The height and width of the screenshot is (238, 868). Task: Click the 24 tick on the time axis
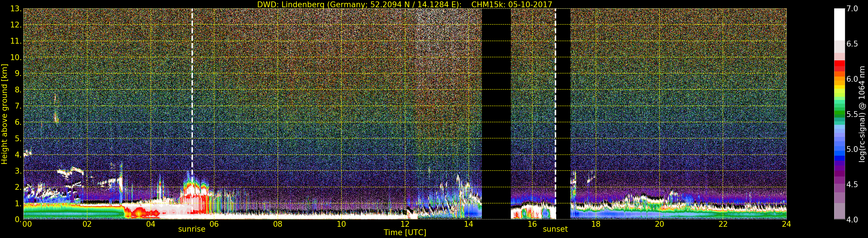pos(786,224)
